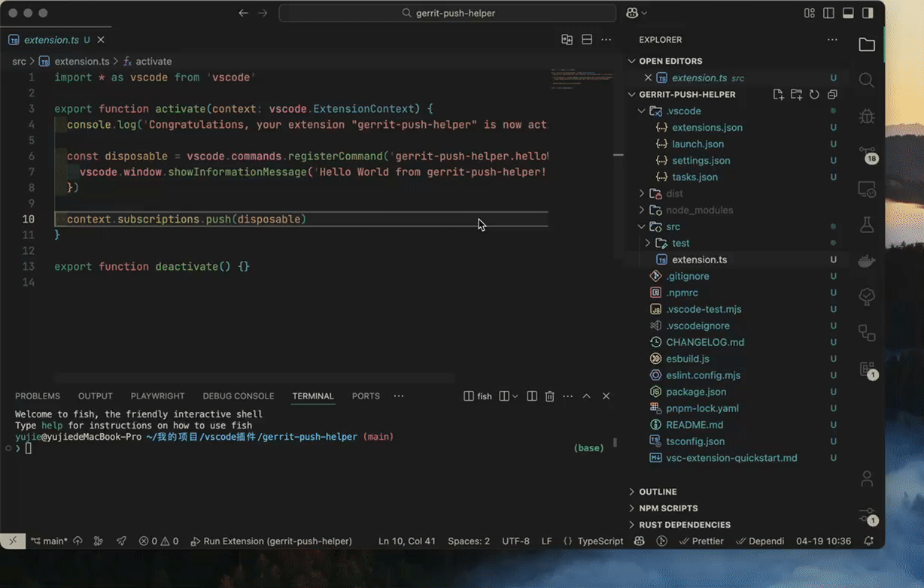Click errors and warnings count in status bar
Viewport: 924px width, 588px height.
[x=159, y=541]
